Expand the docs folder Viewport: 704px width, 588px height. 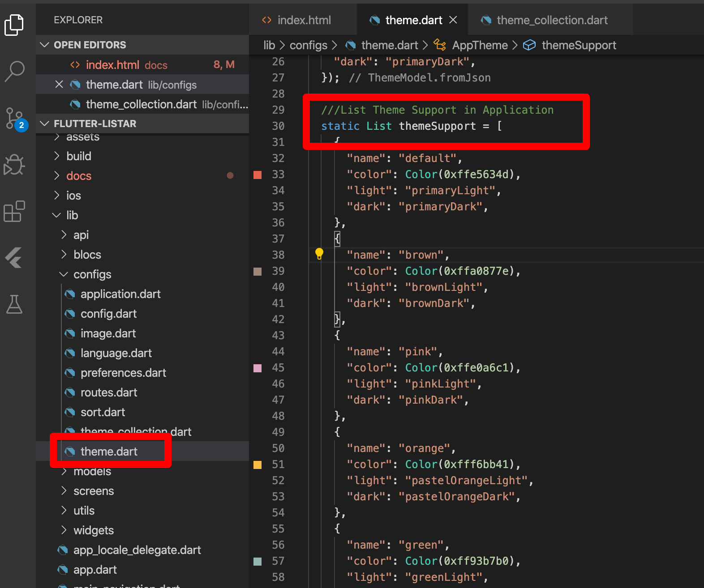tap(79, 176)
